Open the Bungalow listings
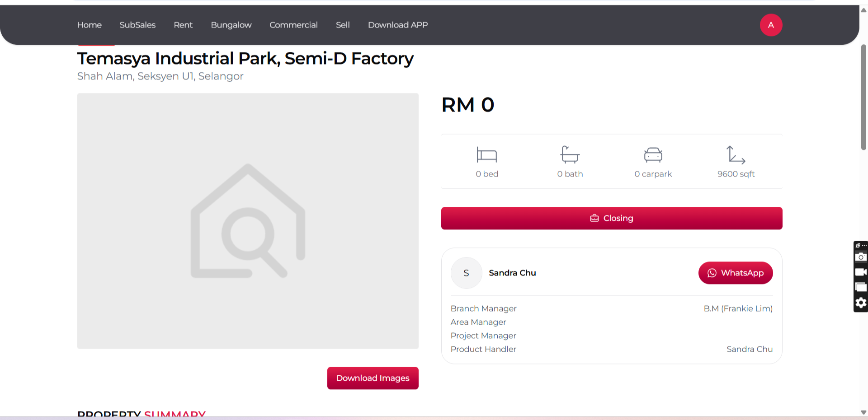Screen dimensions: 868x420 tap(231, 25)
